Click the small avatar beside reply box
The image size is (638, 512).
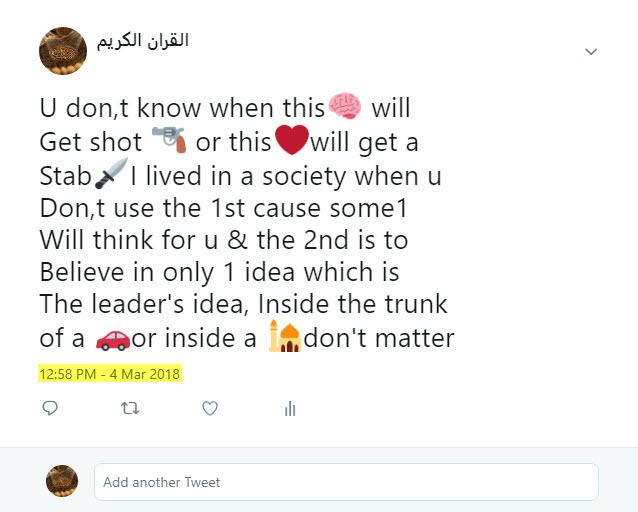(62, 481)
